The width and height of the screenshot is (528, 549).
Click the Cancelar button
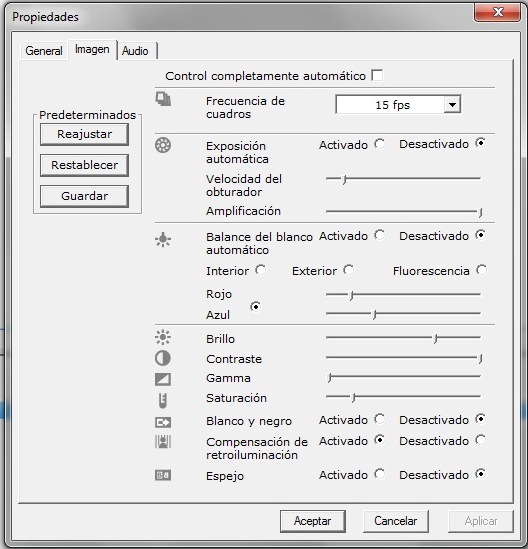click(396, 521)
